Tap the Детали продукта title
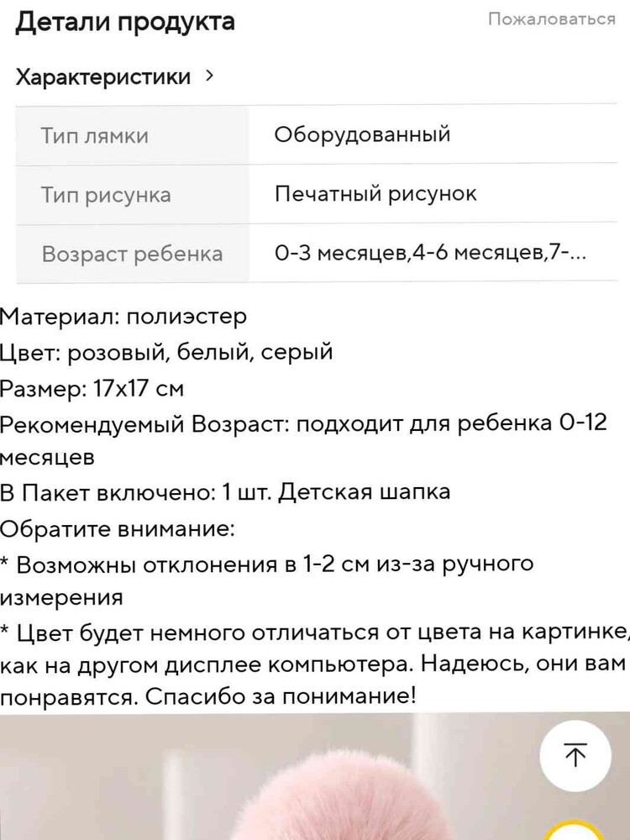 pyautogui.click(x=125, y=23)
